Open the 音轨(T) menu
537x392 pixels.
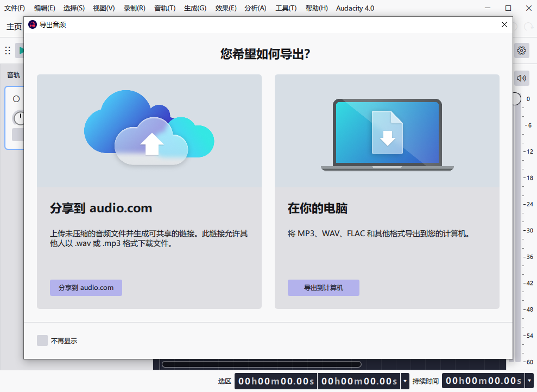[165, 8]
